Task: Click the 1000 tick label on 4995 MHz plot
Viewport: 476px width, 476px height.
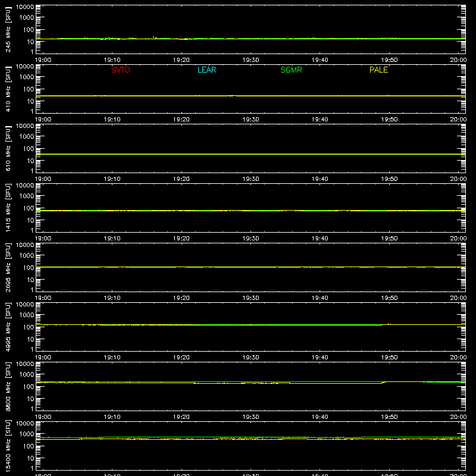Action: pyautogui.click(x=27, y=315)
